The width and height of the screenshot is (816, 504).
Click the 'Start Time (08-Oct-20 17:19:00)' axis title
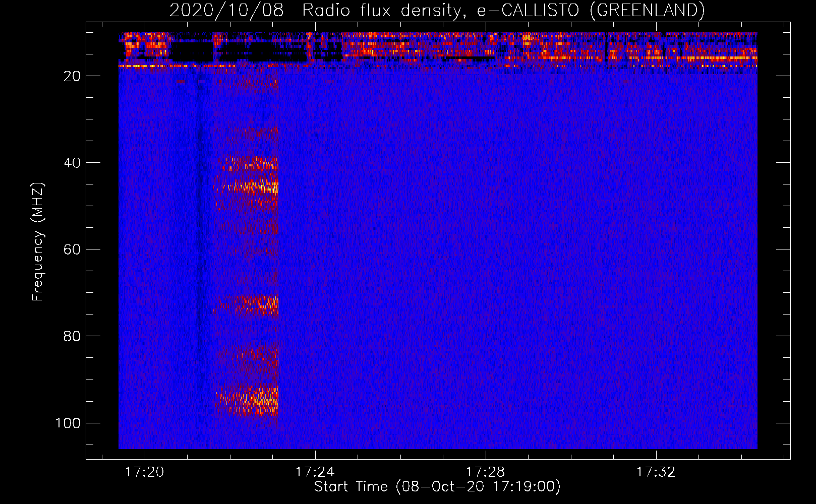point(437,487)
